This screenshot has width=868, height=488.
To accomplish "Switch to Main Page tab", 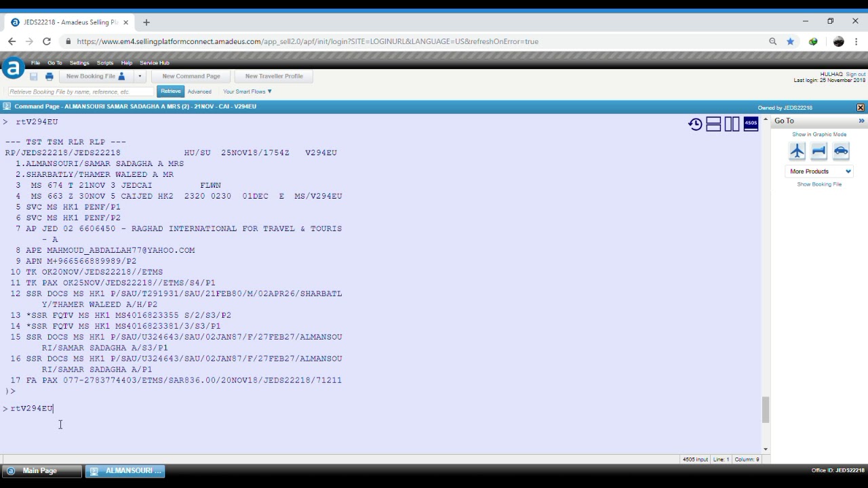I will (x=42, y=471).
